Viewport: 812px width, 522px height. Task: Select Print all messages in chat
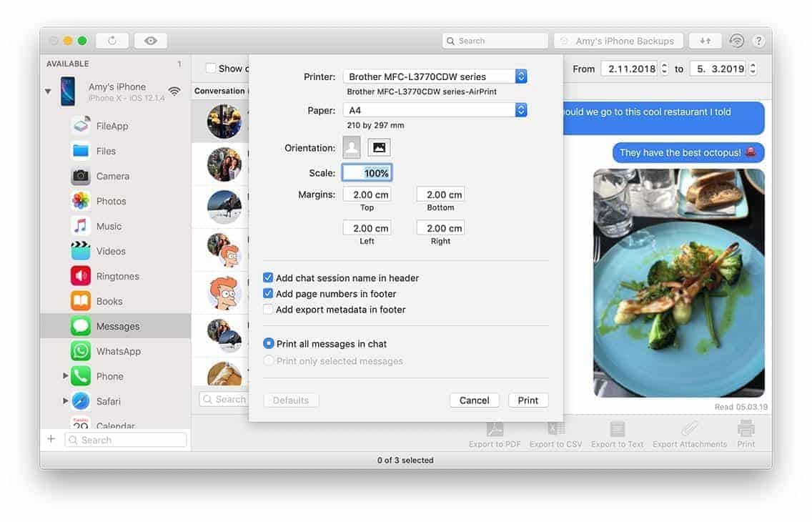[269, 344]
